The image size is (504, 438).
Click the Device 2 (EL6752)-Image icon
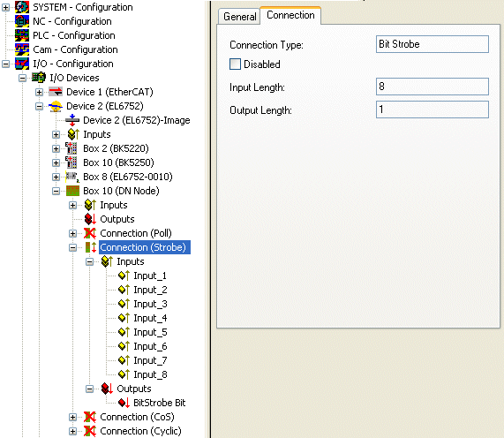[x=72, y=120]
